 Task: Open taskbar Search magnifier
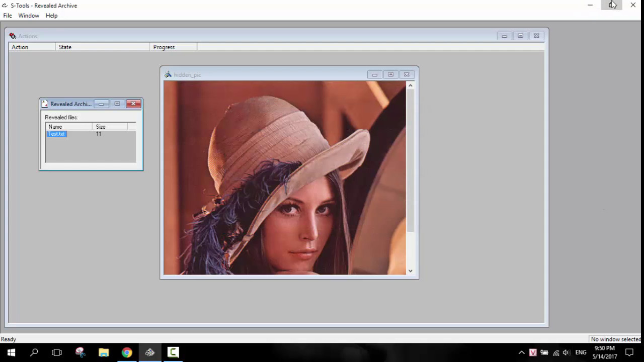[x=34, y=352]
